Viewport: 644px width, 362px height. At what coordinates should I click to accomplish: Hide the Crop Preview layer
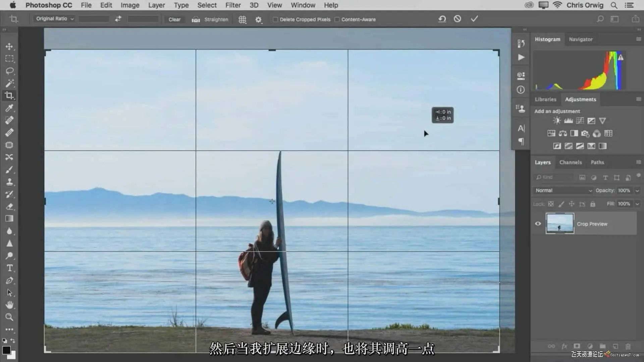pos(538,224)
